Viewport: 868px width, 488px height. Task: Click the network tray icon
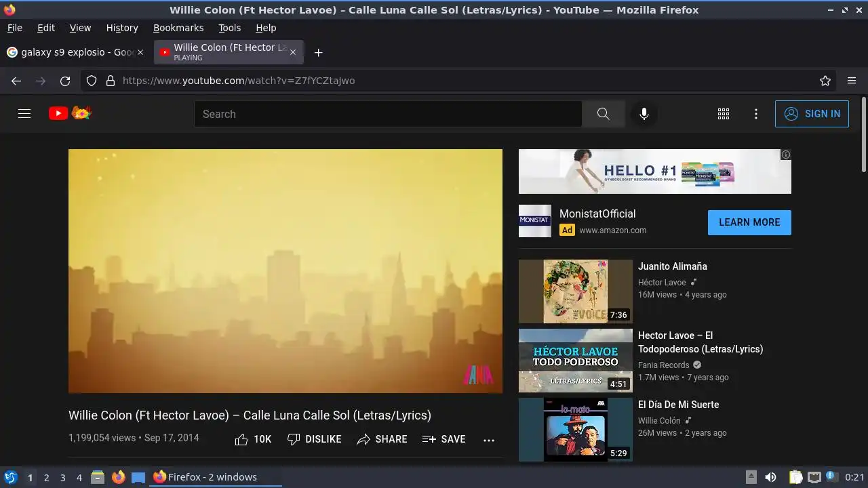coord(814,477)
